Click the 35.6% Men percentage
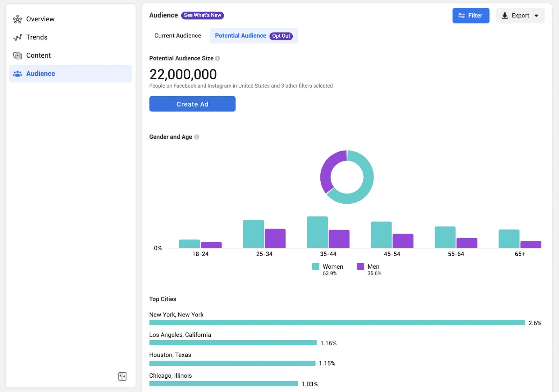This screenshot has height=392, width=559. coord(375,274)
